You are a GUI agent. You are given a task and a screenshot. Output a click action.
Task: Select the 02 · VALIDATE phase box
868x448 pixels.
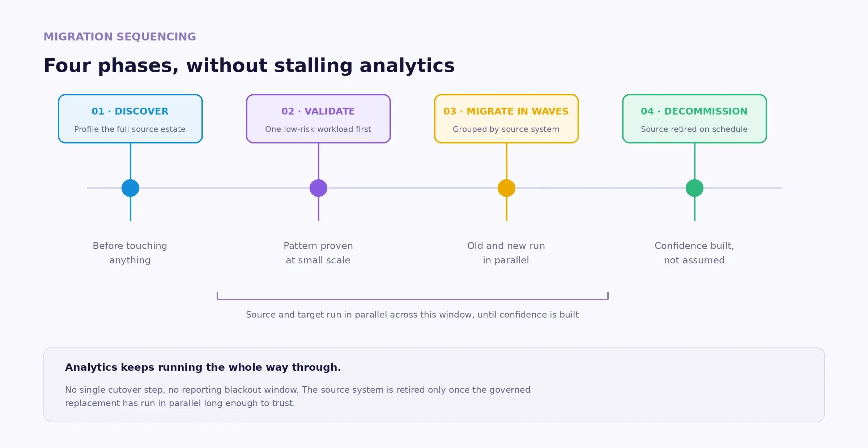click(318, 119)
